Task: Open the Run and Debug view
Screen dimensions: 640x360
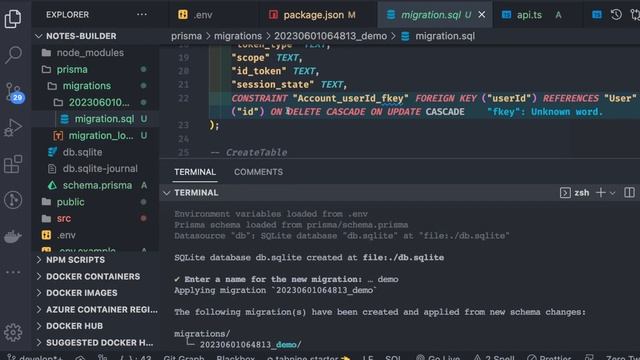Action: tap(13, 128)
